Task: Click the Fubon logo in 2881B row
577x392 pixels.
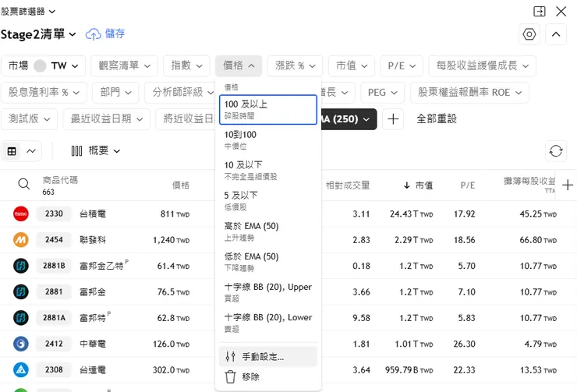Action: (21, 266)
